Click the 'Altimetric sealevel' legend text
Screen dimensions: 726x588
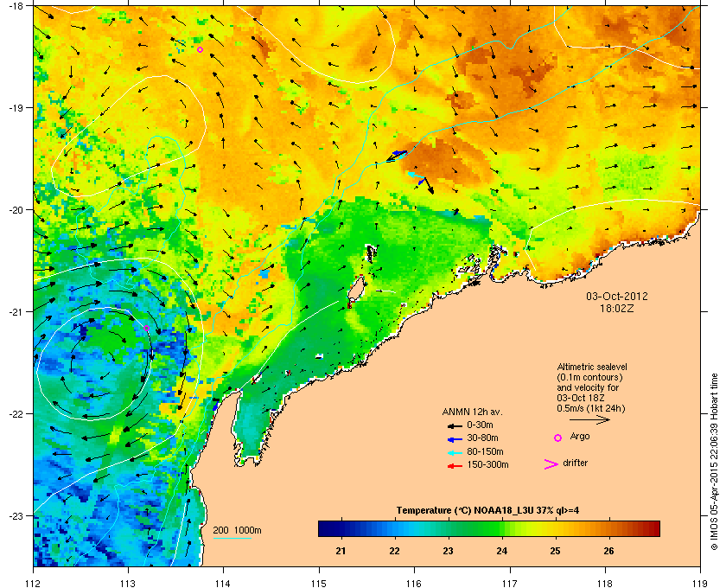[x=592, y=367]
